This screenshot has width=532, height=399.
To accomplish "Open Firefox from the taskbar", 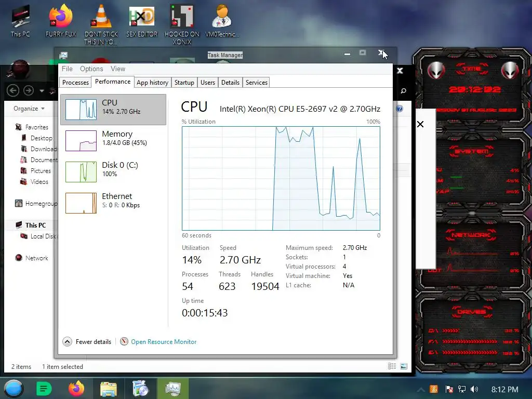I will pyautogui.click(x=76, y=389).
